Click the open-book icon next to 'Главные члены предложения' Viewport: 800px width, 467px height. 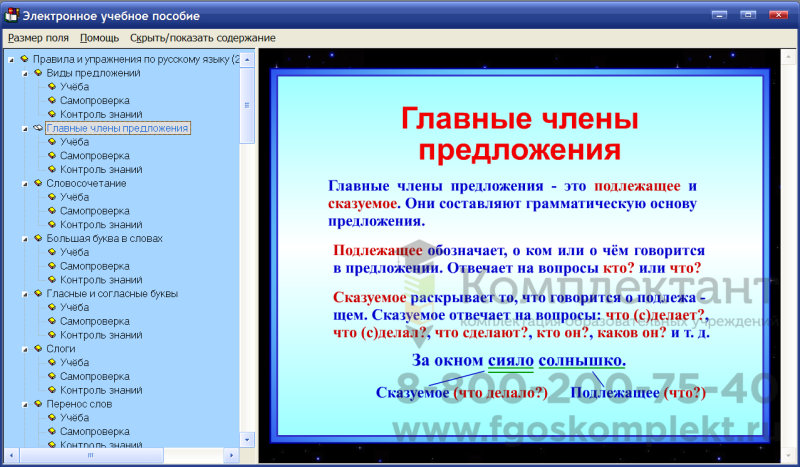(x=38, y=128)
